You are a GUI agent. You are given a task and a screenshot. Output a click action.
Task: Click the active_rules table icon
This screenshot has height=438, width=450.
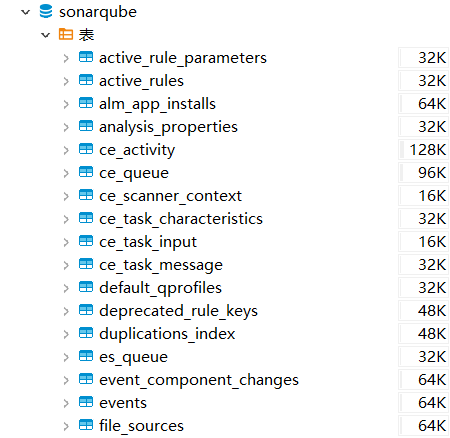(x=86, y=80)
